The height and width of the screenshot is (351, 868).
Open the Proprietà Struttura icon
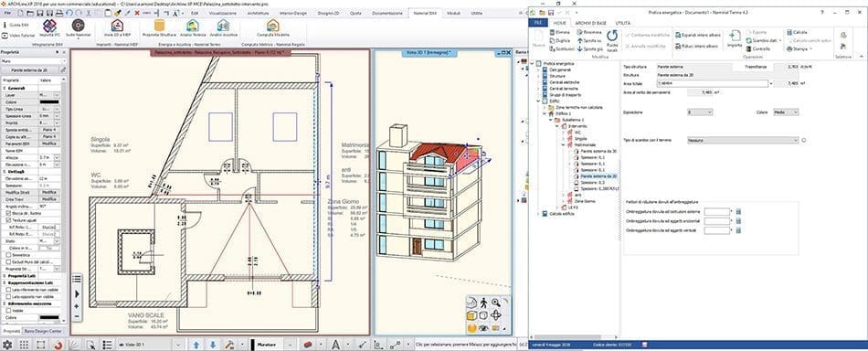tap(159, 26)
